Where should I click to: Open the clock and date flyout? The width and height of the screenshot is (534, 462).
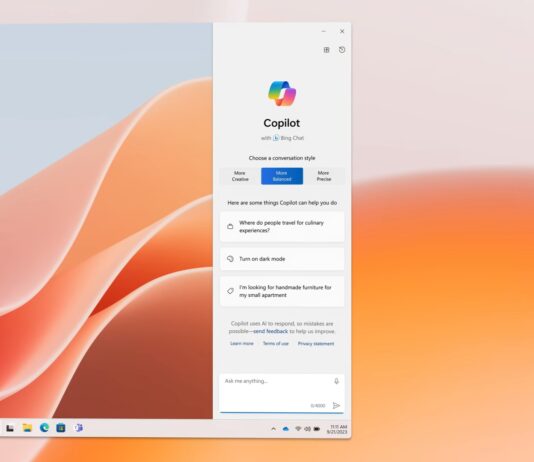pos(337,429)
